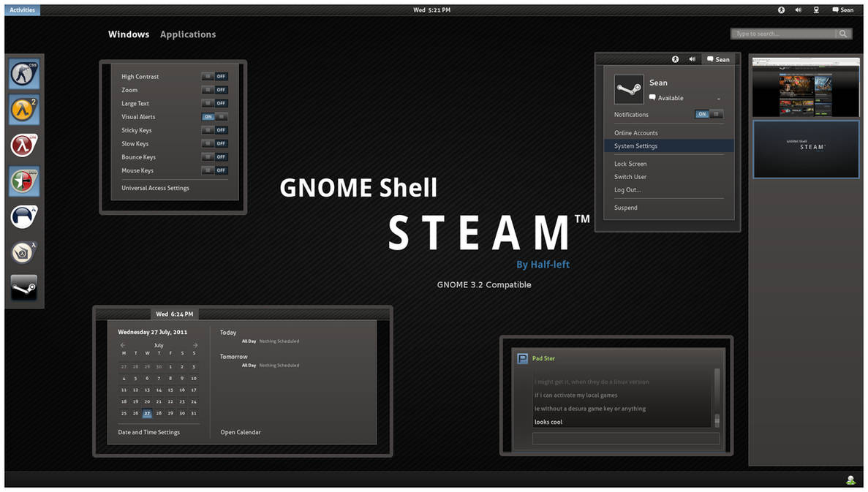Launch Half-Life 2 orange lambda dock icon
Screen dimensions: 868x492
point(24,109)
